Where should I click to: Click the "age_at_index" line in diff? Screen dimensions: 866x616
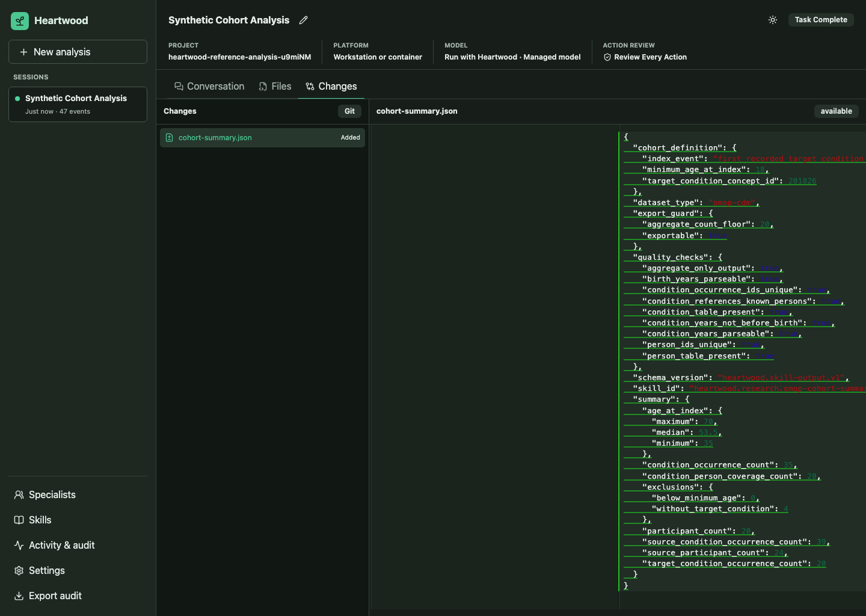click(x=673, y=411)
